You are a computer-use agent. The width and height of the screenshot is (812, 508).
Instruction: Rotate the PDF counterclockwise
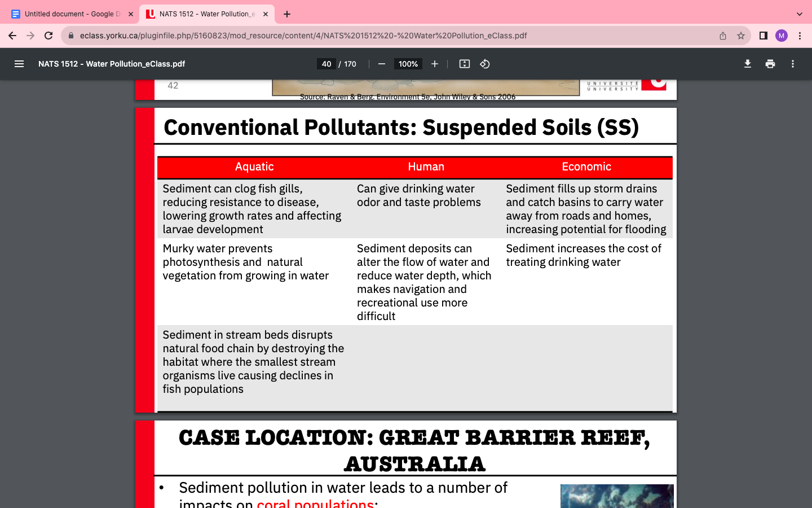coord(485,64)
